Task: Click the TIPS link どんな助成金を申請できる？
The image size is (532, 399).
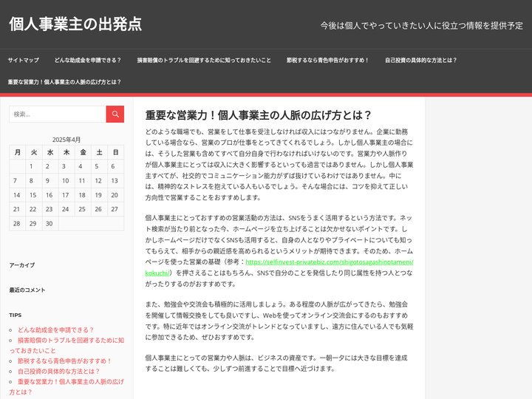Action: click(x=55, y=330)
